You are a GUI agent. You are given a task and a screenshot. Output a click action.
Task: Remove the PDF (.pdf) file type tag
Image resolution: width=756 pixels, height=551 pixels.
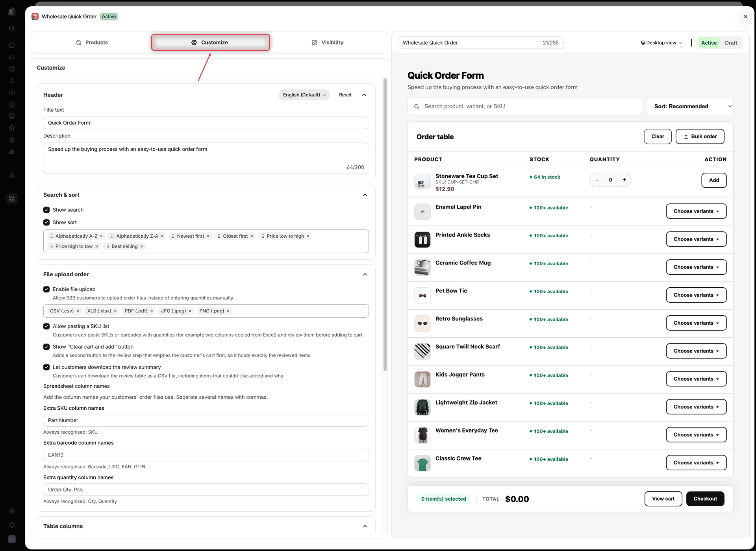(x=152, y=311)
